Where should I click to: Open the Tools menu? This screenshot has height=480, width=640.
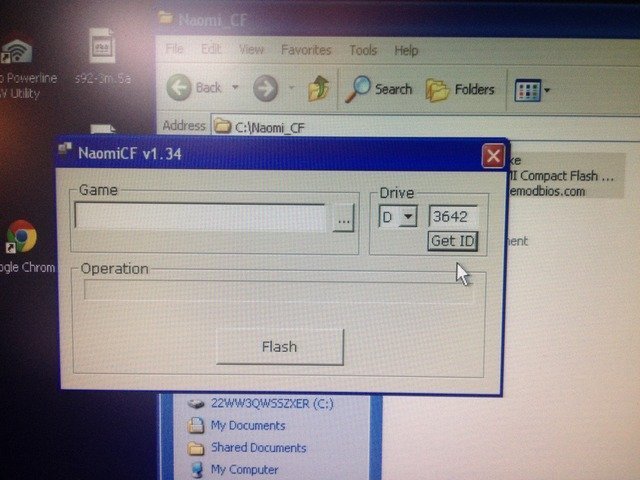(363, 50)
